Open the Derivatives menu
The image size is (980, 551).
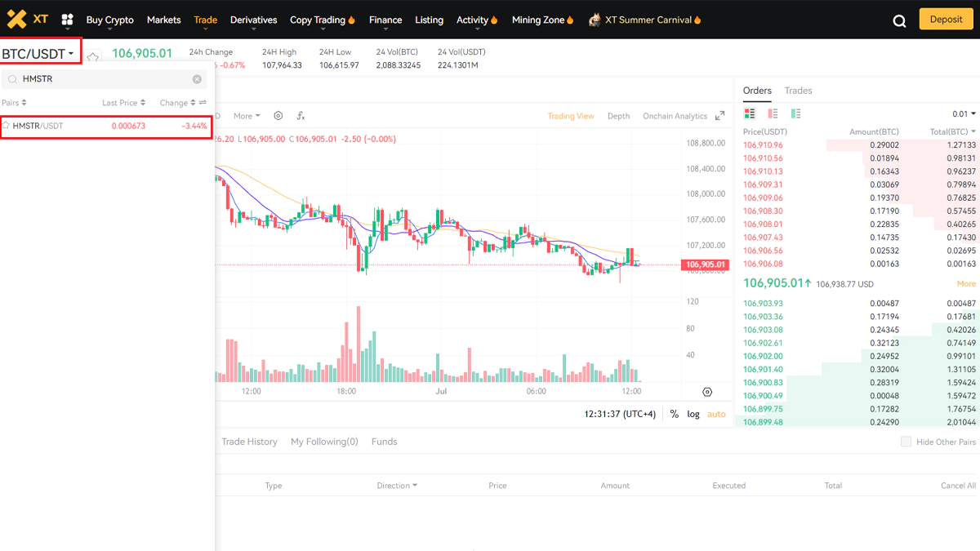(254, 20)
